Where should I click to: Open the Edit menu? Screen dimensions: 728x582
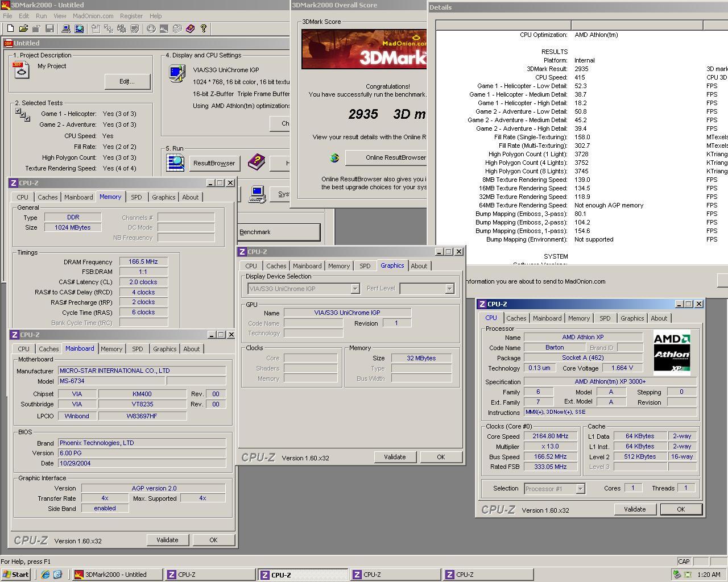point(24,16)
